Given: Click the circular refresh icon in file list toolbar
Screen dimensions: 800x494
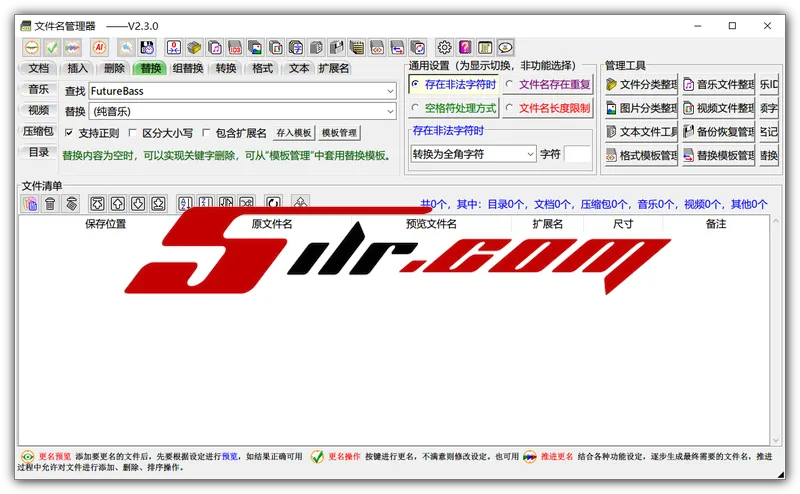Looking at the screenshot, I should coord(273,204).
